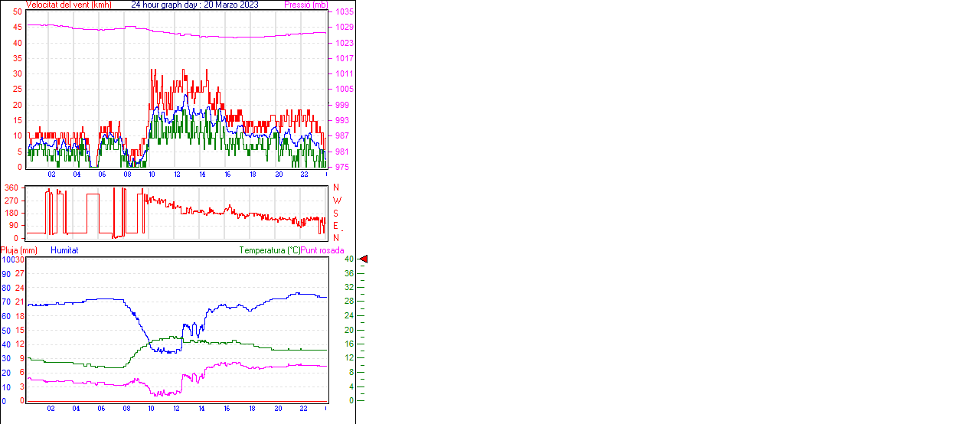Click the 'S' compass direction label
This screenshot has width=980, height=424.
click(335, 213)
